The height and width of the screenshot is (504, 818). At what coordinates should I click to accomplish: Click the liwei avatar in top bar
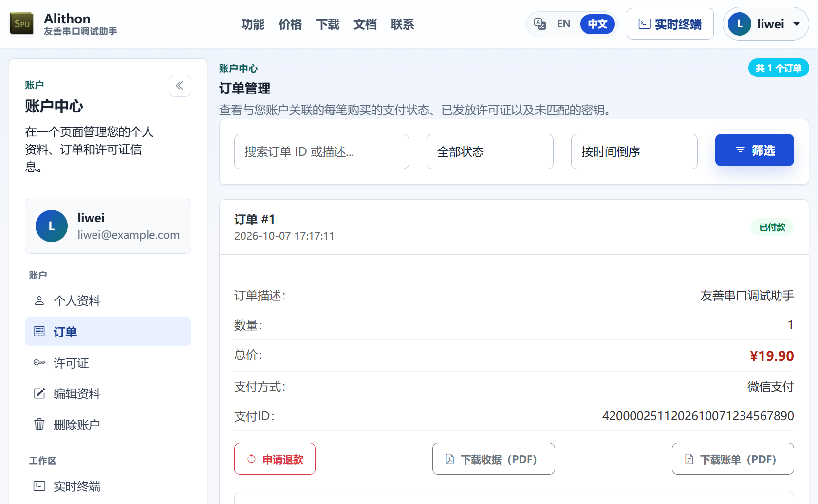click(x=740, y=24)
